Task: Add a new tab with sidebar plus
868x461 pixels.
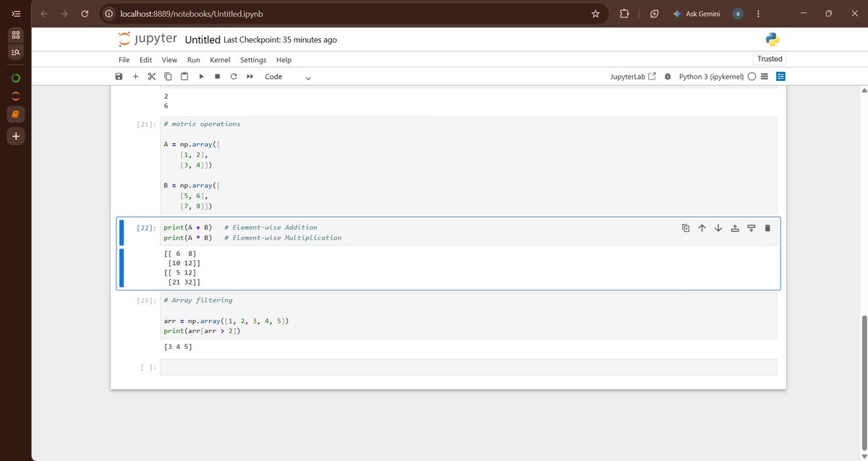Action: tap(16, 136)
